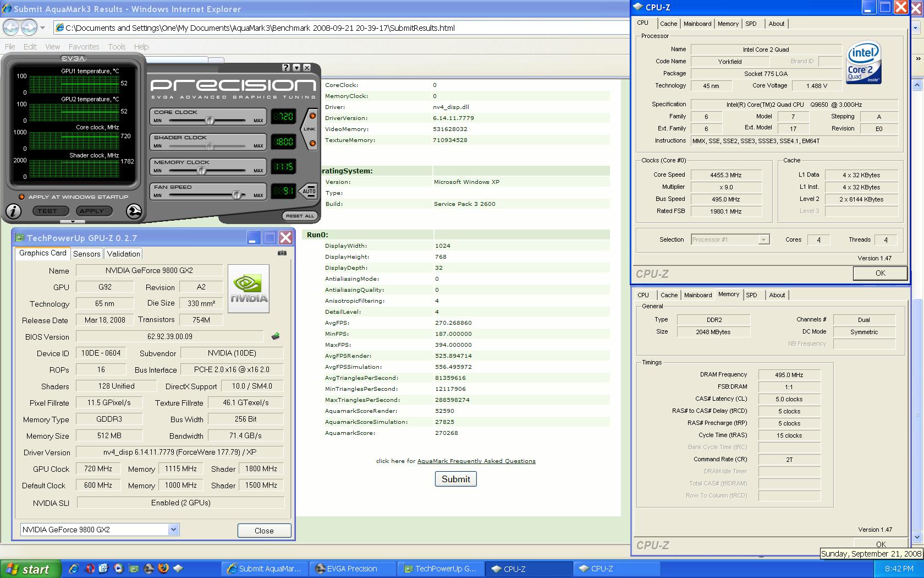Toggle Apply at Windows Startup indicator
The width and height of the screenshot is (924, 578).
22,197
